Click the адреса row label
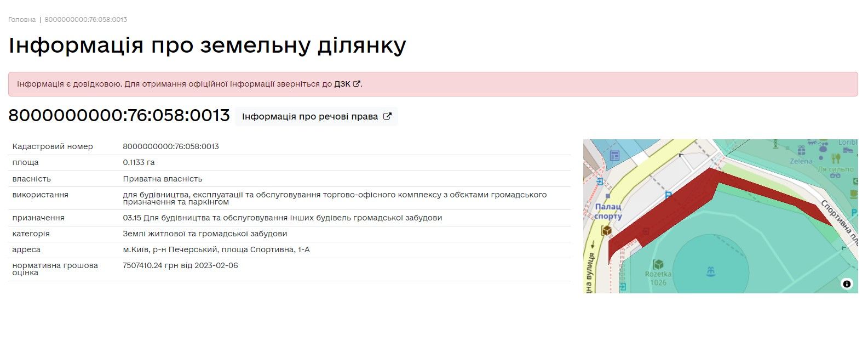 tap(26, 249)
